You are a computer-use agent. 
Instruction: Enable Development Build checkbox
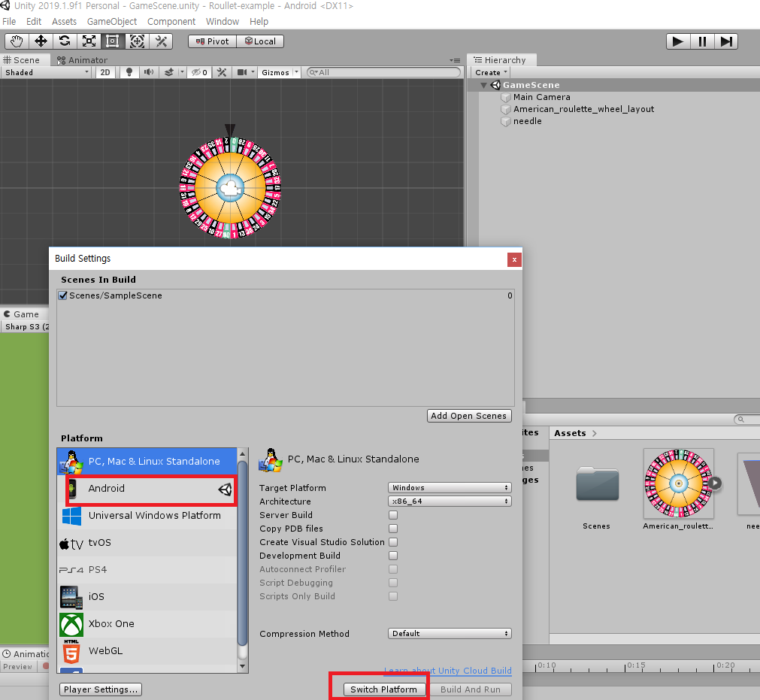[393, 556]
